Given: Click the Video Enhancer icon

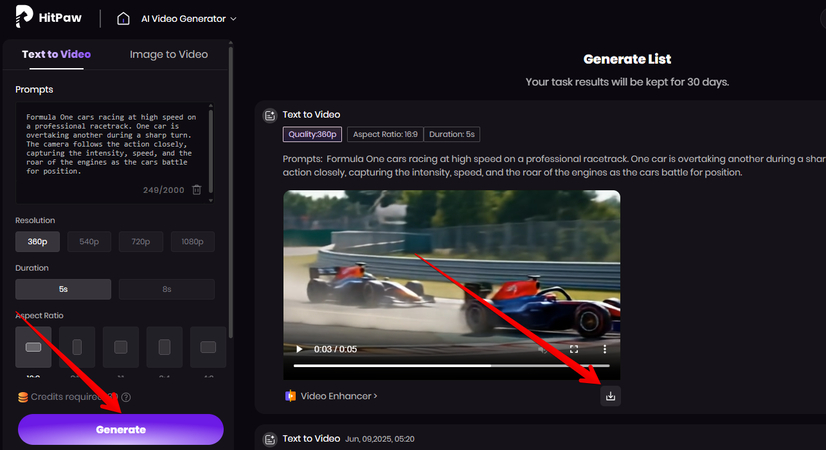Looking at the screenshot, I should click(290, 396).
